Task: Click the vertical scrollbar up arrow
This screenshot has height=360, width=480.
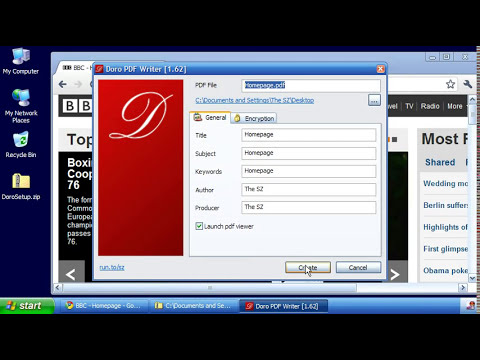Action: 472,99
